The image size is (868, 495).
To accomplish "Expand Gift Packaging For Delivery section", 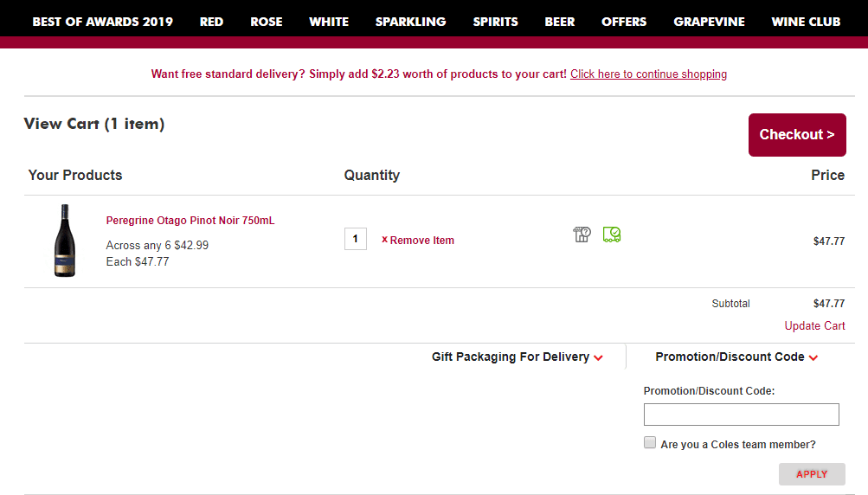I will pyautogui.click(x=517, y=357).
